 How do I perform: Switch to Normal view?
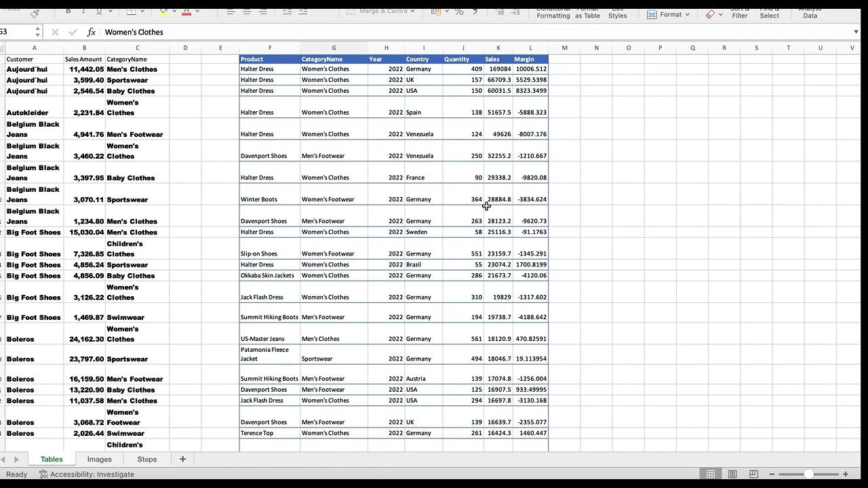coord(711,474)
